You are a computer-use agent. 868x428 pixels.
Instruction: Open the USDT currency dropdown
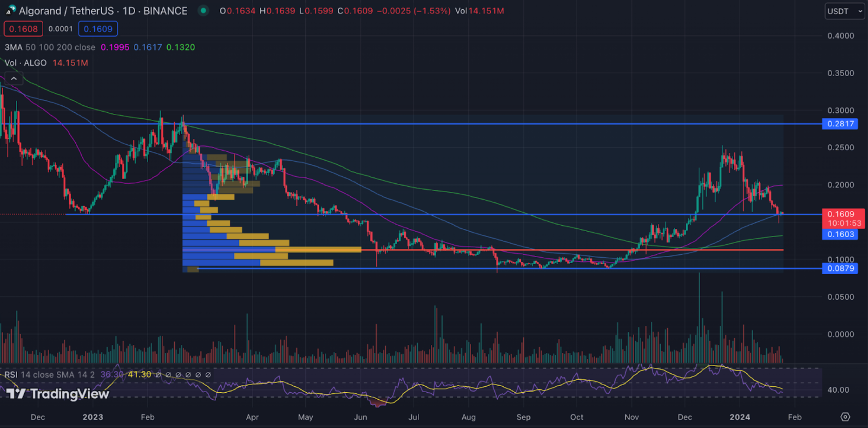point(845,11)
